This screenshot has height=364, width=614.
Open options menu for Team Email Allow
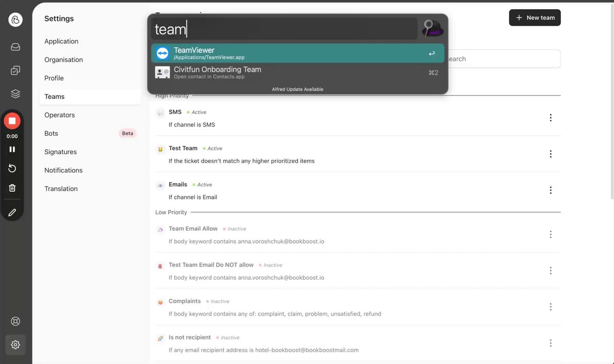pyautogui.click(x=551, y=234)
